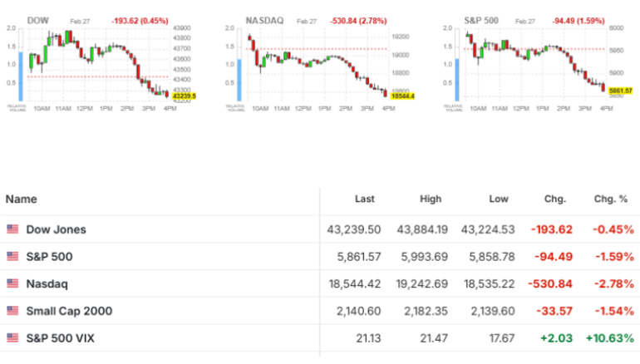Click Dow Jones last value 43,239.50
Image resolution: width=640 pixels, height=364 pixels.
click(353, 229)
